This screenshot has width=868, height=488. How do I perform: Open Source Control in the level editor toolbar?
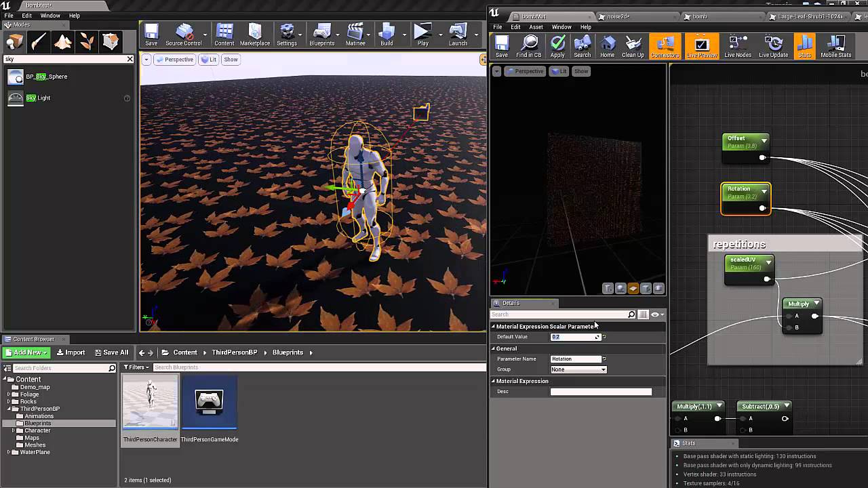183,35
